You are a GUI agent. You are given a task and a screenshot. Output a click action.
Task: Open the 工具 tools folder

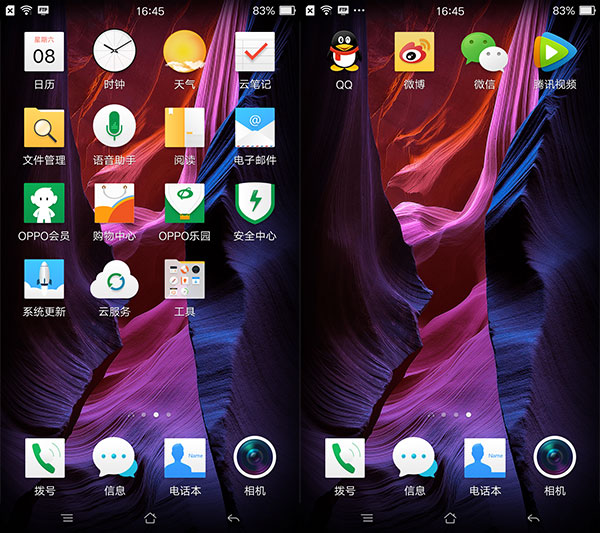184,279
